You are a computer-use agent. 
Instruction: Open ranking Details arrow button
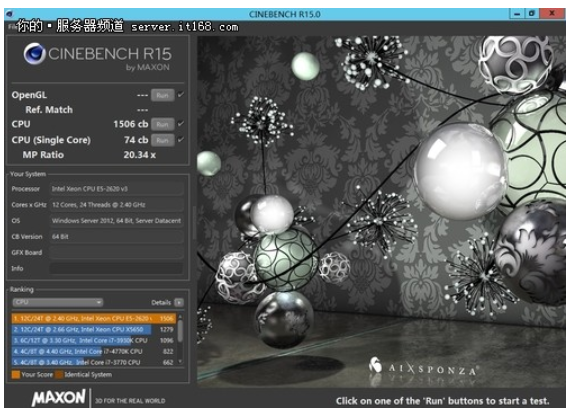tap(179, 303)
